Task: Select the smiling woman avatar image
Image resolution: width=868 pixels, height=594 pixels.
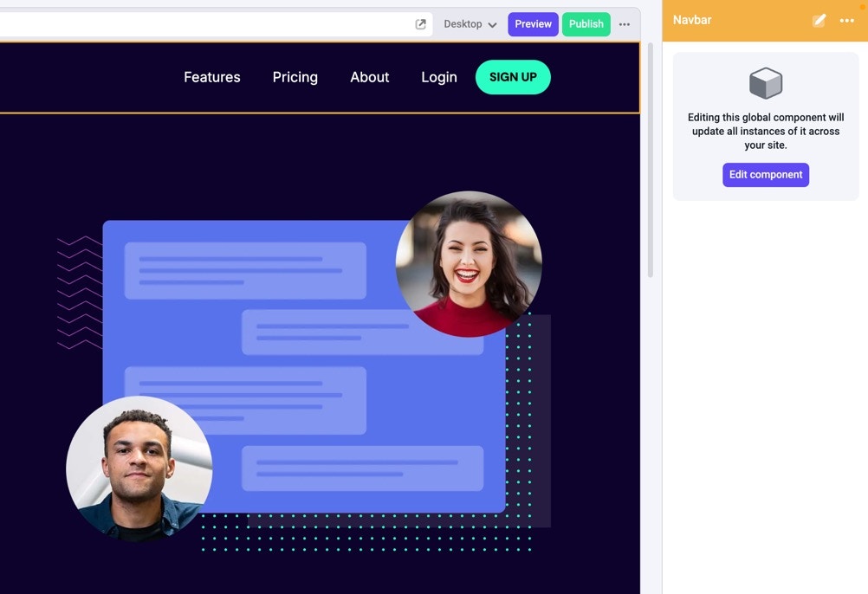Action: pos(469,264)
